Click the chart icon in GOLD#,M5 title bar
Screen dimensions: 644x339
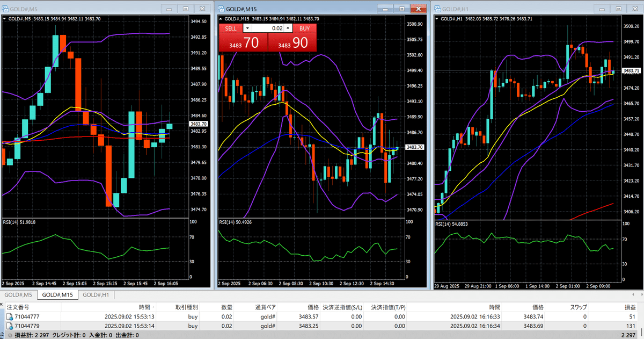6,8
